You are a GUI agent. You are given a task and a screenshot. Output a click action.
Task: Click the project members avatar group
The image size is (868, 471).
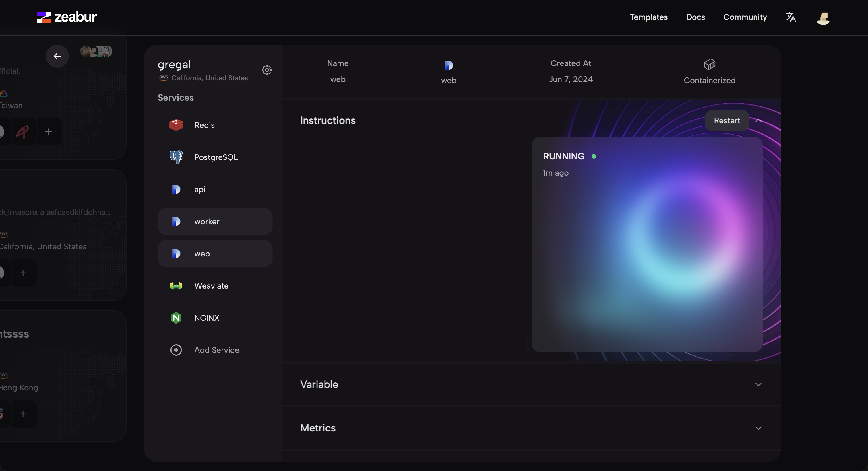pos(96,51)
